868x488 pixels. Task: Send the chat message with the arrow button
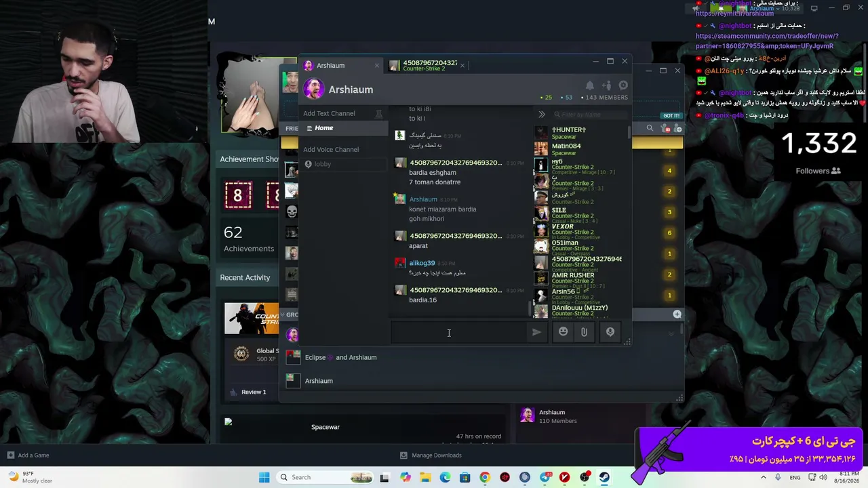[x=536, y=332]
